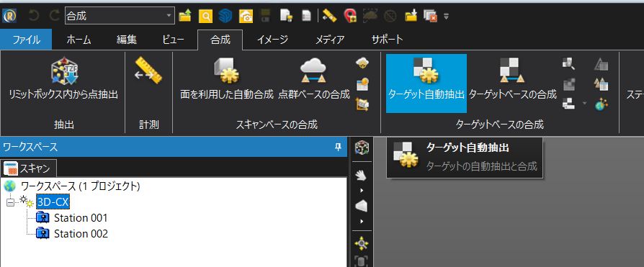Click the red pin with plus icon
Viewport: 644px width, 267px height.
[349, 16]
